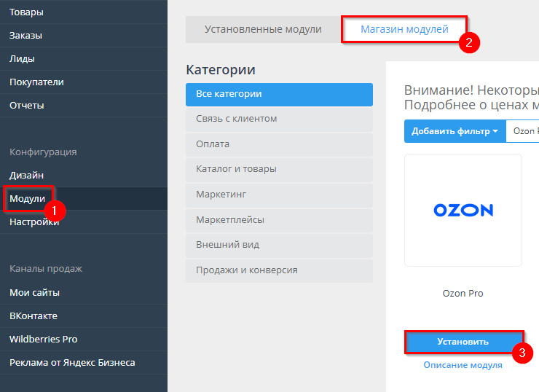This screenshot has width=539, height=392.
Task: Switch to Магазин модулей tab
Action: (404, 30)
